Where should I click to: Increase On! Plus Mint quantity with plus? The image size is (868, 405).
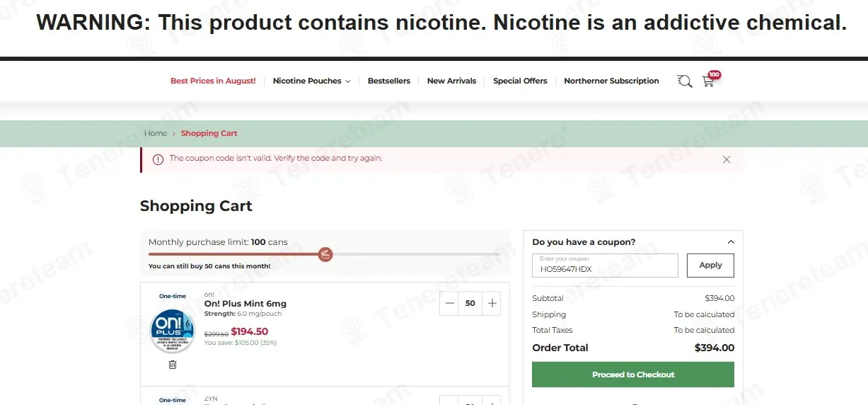492,303
